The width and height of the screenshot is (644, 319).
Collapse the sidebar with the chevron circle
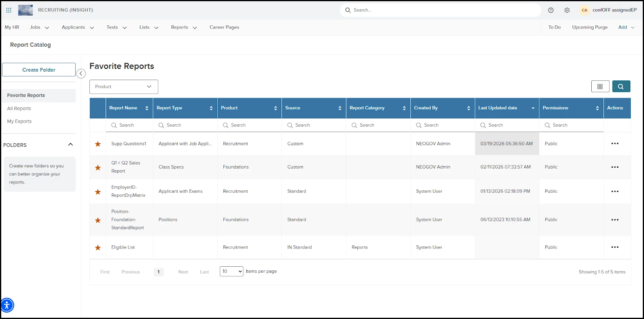tap(81, 74)
